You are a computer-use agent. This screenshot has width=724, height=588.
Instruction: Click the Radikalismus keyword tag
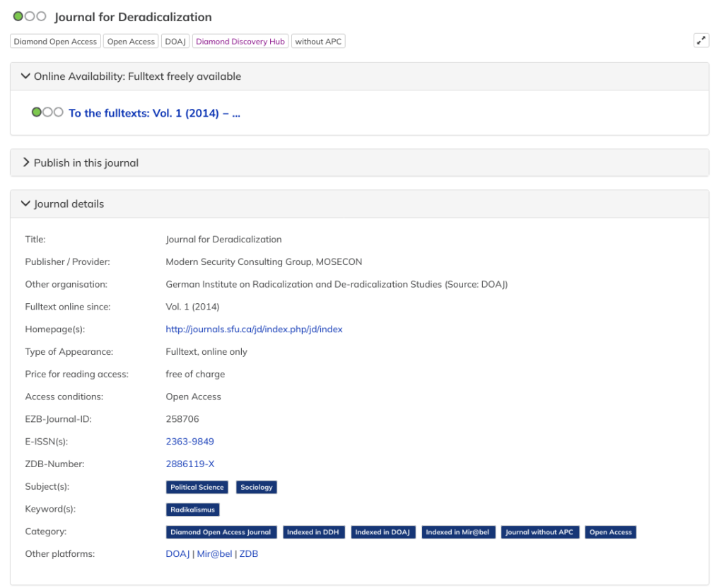click(192, 510)
